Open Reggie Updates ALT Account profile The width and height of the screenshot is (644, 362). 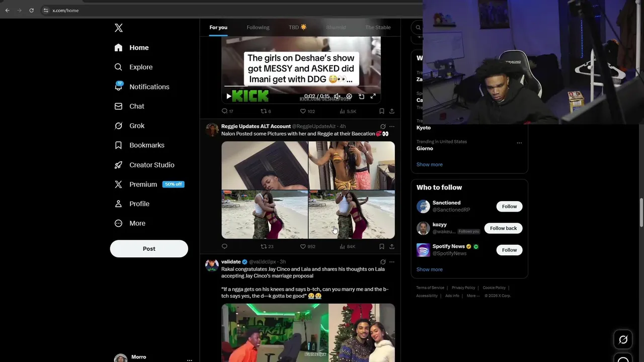click(256, 126)
